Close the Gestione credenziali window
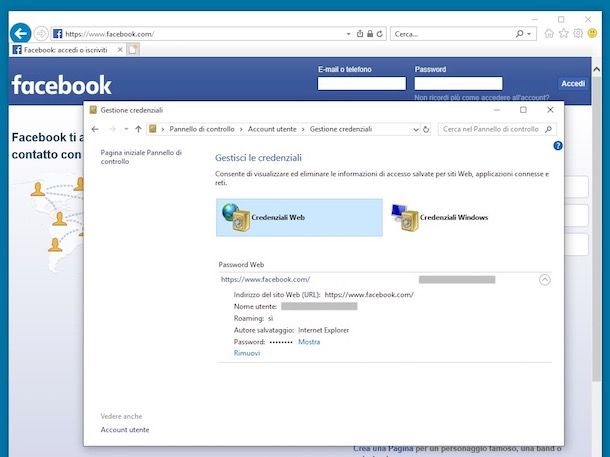The image size is (610, 457). tap(550, 110)
